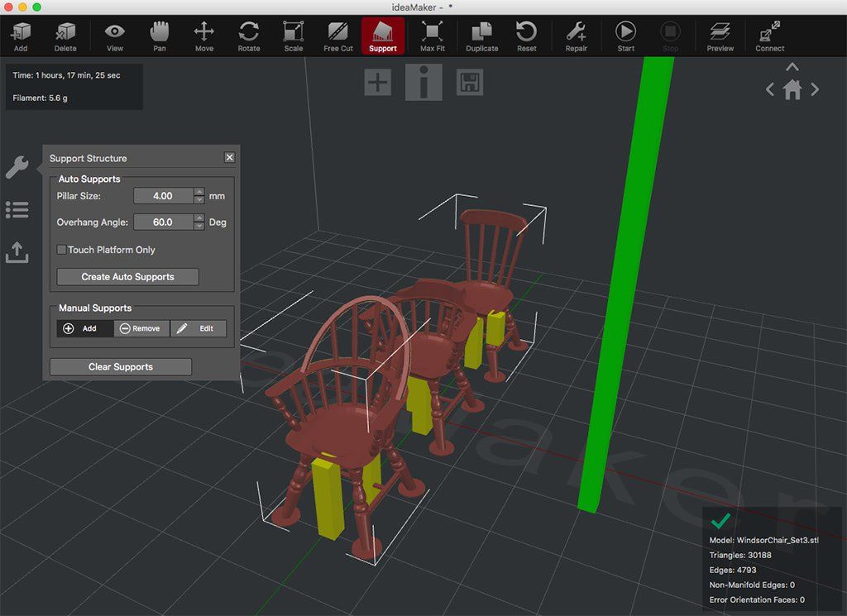
Task: Open the Repair tool
Action: (x=576, y=36)
